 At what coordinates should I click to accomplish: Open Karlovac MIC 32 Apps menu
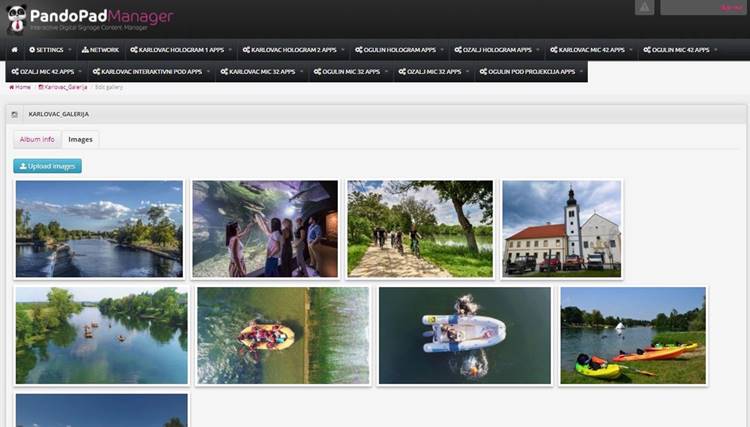point(262,72)
